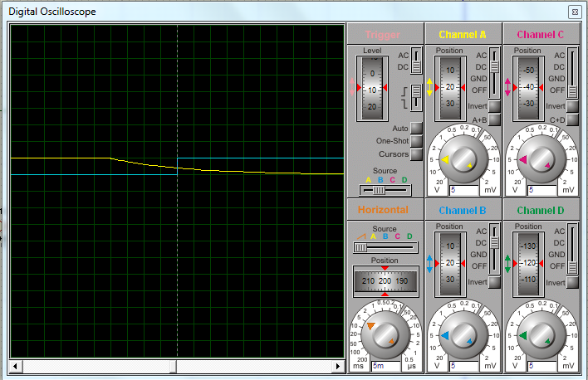Click Channel A volts-per-division knob
The width and height of the screenshot is (588, 380).
[463, 159]
